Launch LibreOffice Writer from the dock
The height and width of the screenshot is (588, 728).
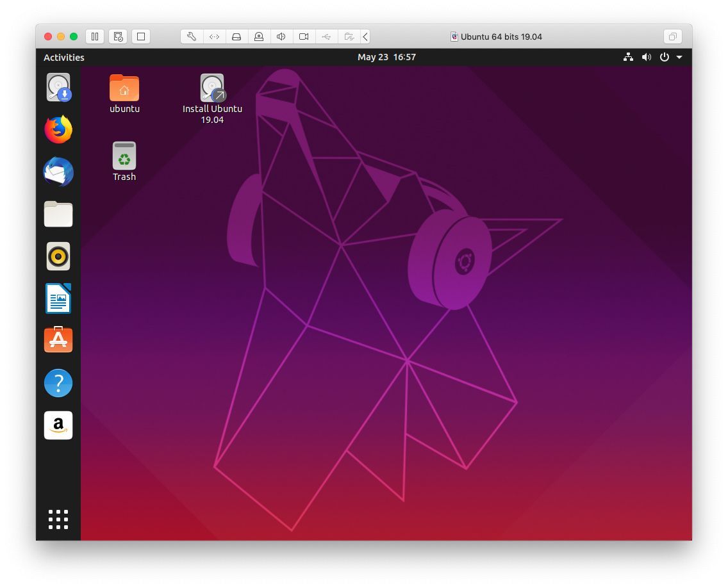click(x=58, y=298)
